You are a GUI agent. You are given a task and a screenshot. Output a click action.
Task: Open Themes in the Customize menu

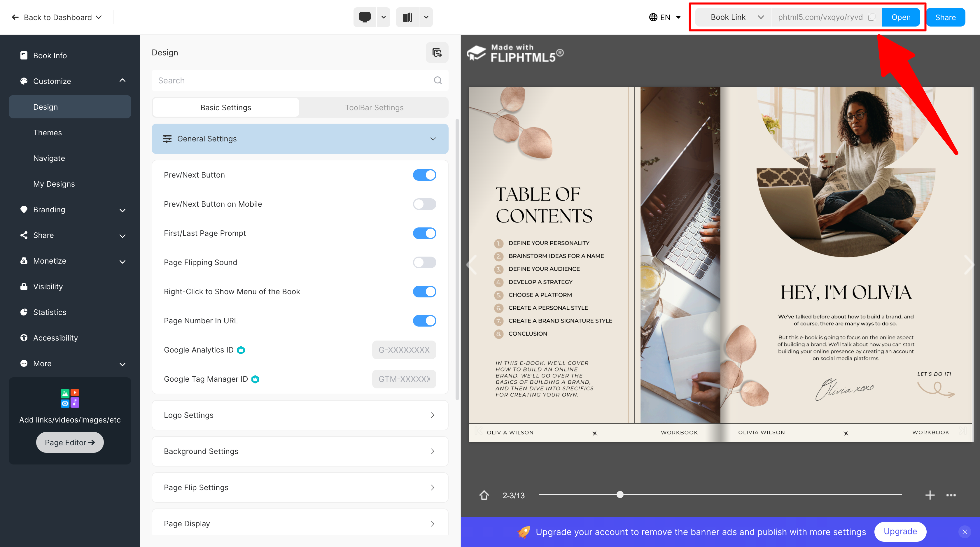click(47, 132)
